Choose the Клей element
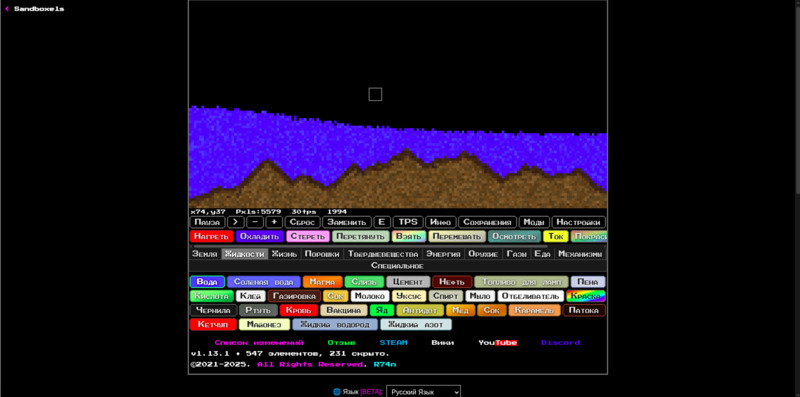The height and width of the screenshot is (397, 800). click(x=251, y=296)
